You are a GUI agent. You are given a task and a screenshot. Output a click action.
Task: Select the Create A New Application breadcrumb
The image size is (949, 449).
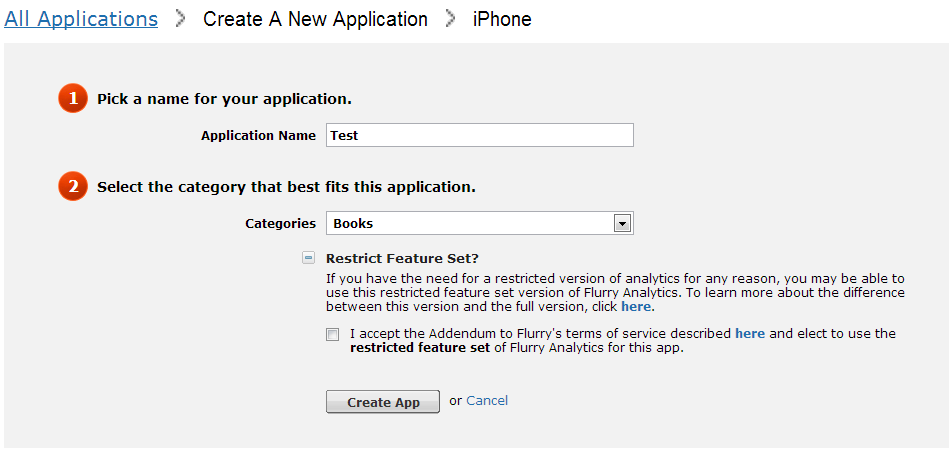(315, 19)
